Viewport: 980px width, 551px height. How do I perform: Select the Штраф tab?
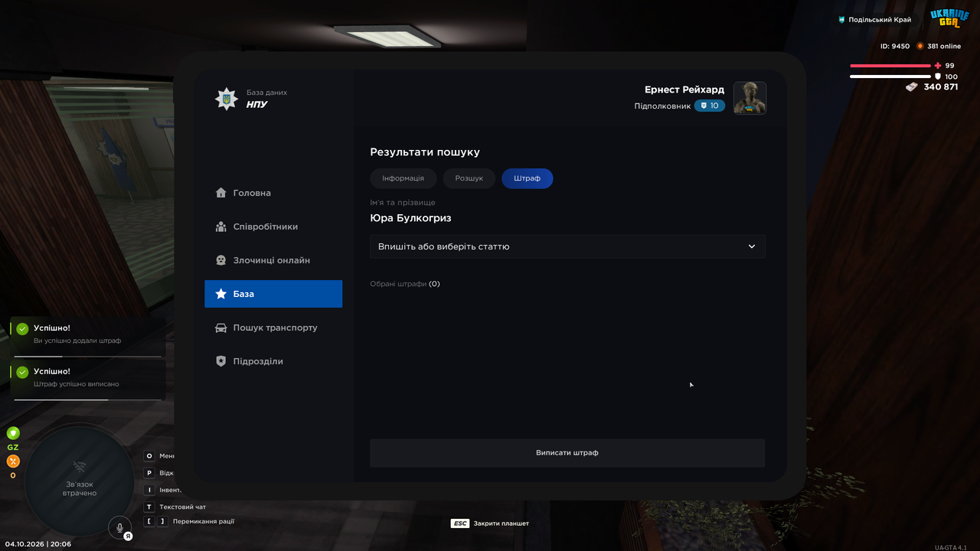(x=528, y=178)
